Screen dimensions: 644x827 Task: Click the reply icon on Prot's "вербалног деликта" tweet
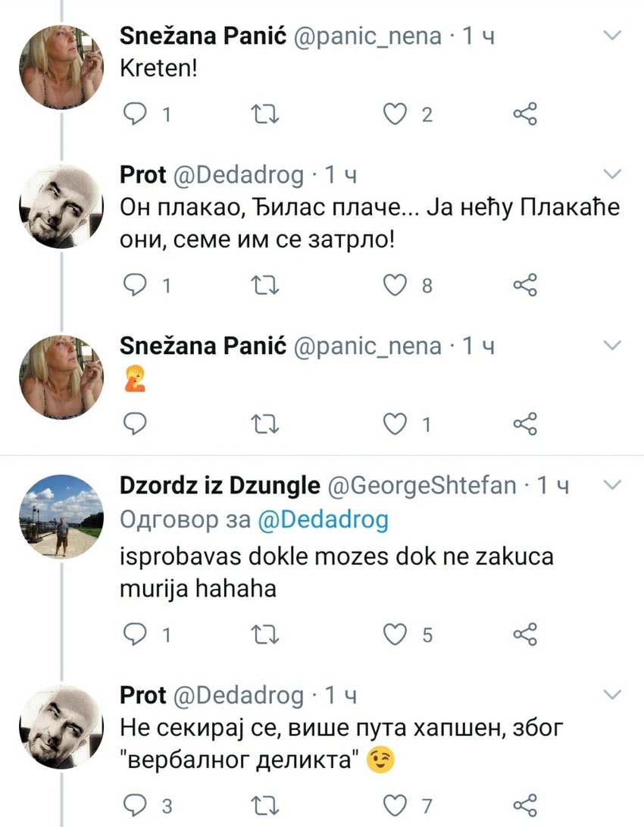pyautogui.click(x=135, y=805)
